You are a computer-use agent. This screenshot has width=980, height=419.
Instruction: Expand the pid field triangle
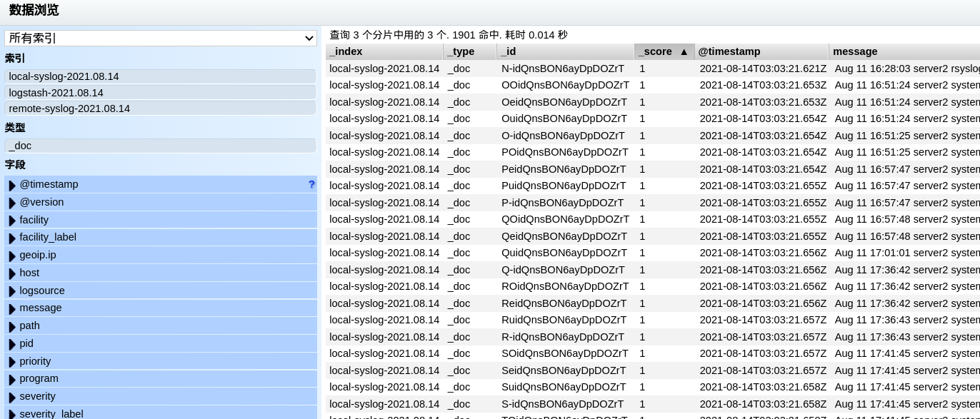12,345
